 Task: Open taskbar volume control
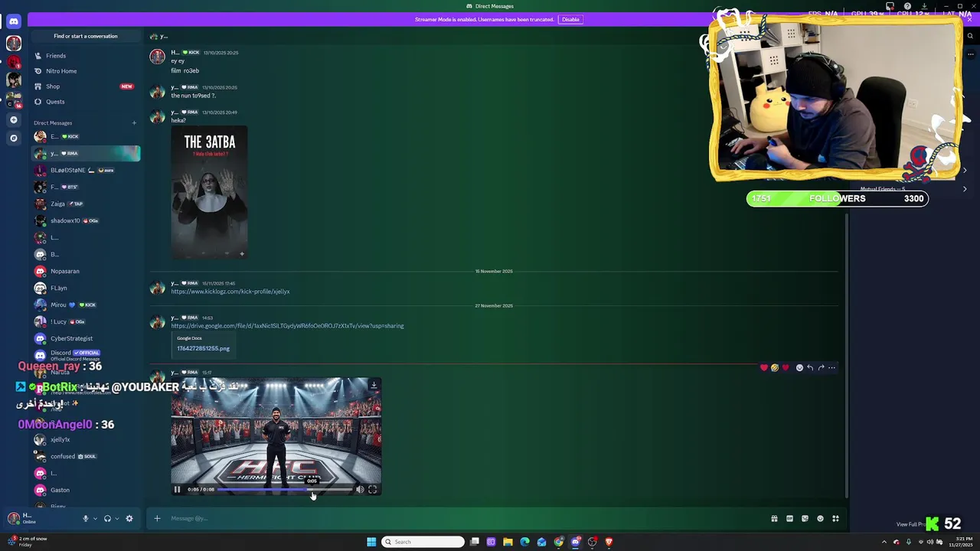tap(930, 542)
